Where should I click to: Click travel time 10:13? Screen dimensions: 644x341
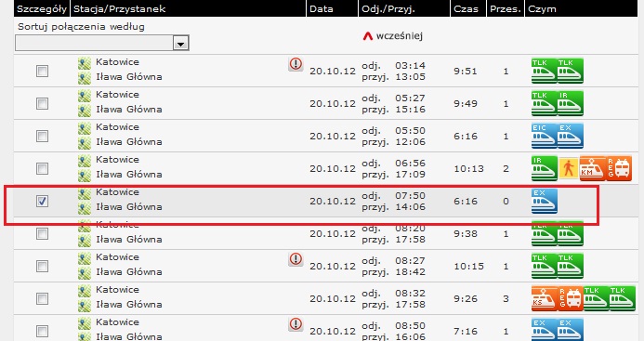(x=468, y=168)
